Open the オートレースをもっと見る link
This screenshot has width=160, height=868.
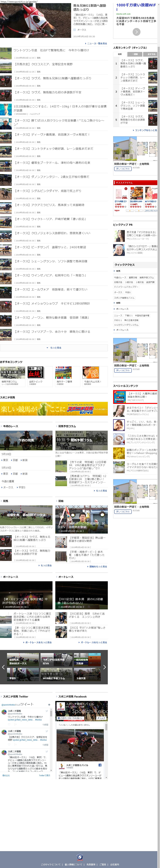coord(93,642)
